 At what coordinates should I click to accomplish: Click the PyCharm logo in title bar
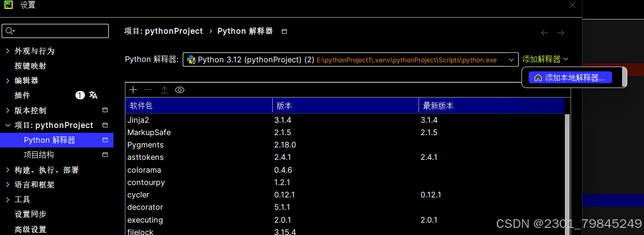(x=9, y=5)
